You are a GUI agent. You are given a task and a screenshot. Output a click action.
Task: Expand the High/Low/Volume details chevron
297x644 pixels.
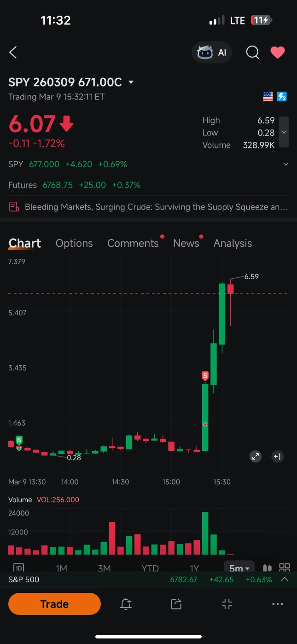coord(284,132)
